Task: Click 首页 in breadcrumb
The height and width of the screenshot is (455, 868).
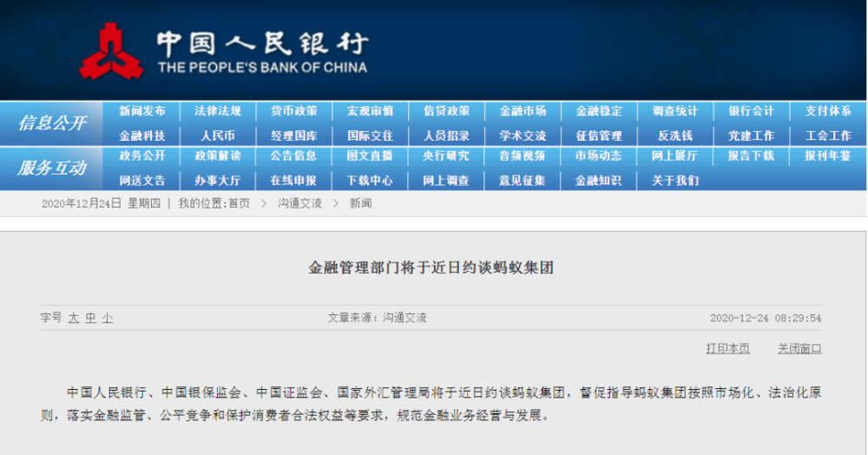Action: [x=240, y=204]
